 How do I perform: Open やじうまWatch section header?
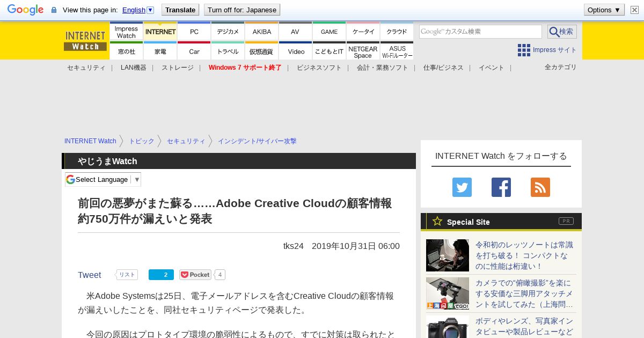pyautogui.click(x=107, y=161)
